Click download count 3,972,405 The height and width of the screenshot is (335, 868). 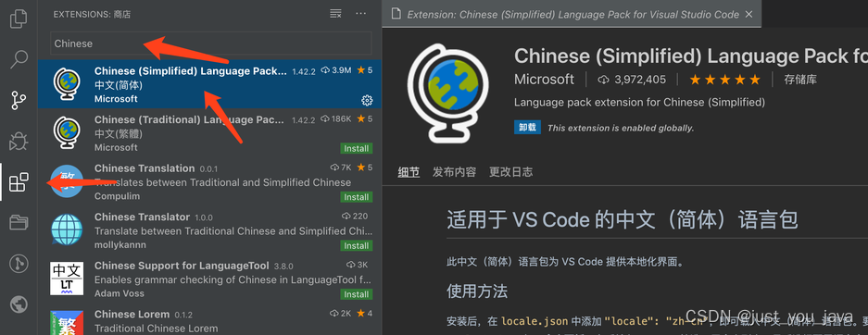click(x=632, y=80)
